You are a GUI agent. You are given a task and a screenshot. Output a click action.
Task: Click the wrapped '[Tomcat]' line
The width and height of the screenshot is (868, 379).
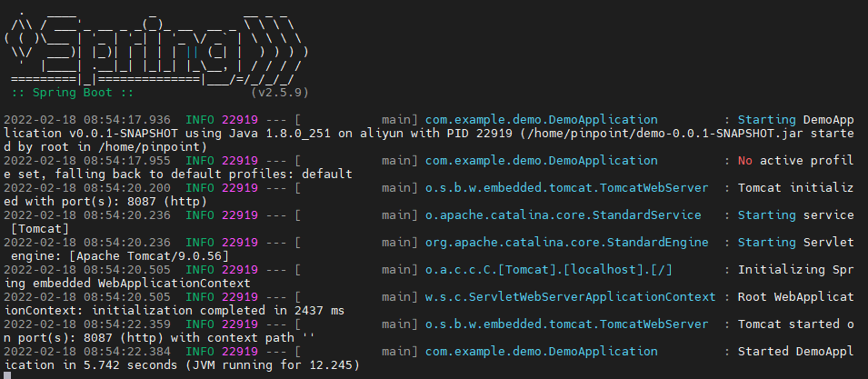tap(40, 228)
